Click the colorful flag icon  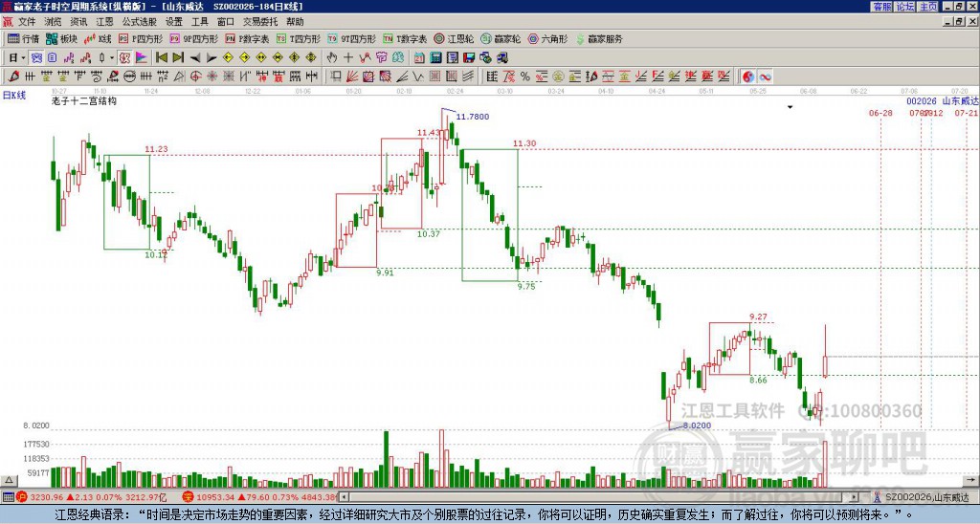tap(142, 58)
